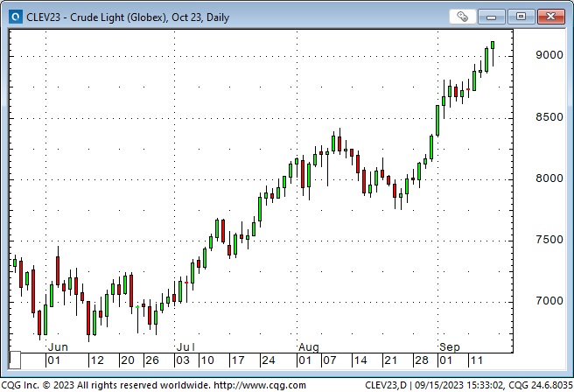Screen dimensions: 574x392
Task: Click the 09/15/2023 15:33:02 timestamp
Action: tap(459, 385)
